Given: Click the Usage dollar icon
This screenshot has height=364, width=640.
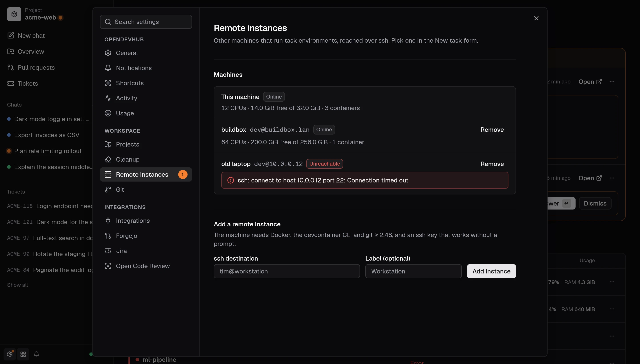Looking at the screenshot, I should pyautogui.click(x=108, y=113).
